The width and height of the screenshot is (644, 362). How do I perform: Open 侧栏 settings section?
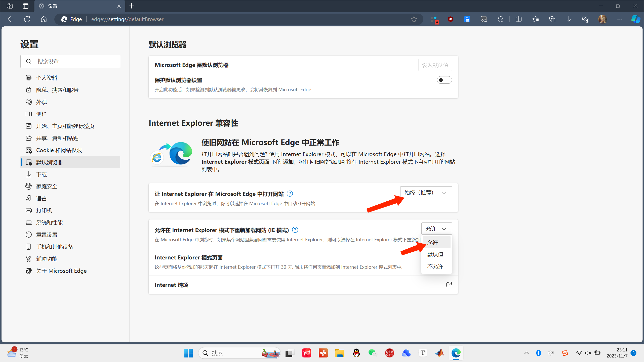(70, 114)
